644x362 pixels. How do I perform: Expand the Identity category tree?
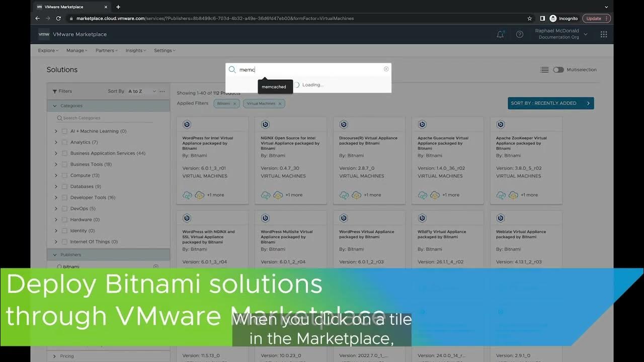(56, 231)
